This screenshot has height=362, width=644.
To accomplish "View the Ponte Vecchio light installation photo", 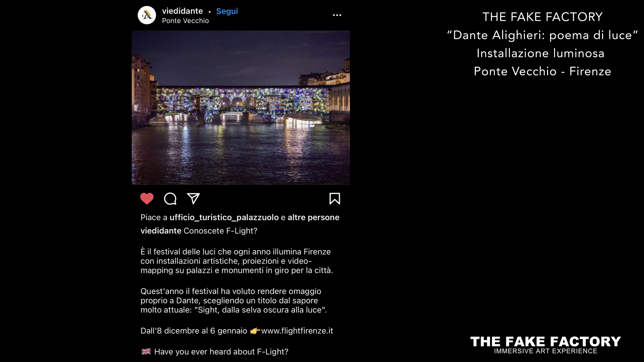I will pos(241,108).
